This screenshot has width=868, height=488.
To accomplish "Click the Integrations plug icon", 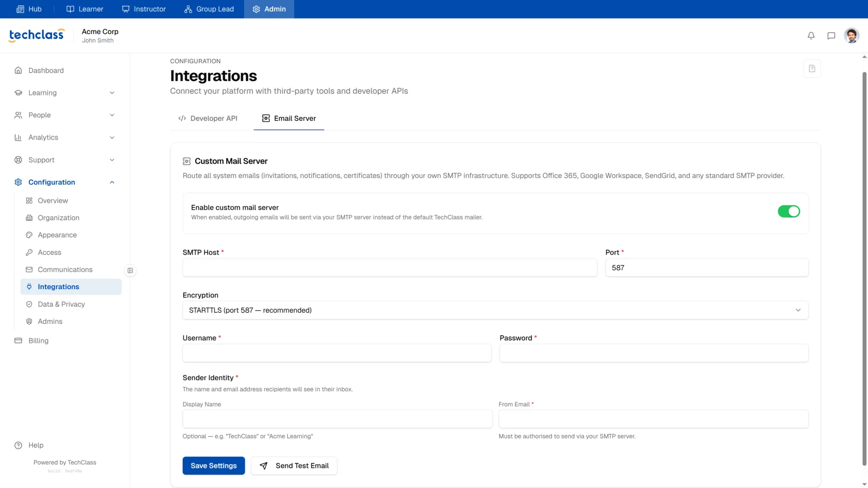I will click(29, 287).
